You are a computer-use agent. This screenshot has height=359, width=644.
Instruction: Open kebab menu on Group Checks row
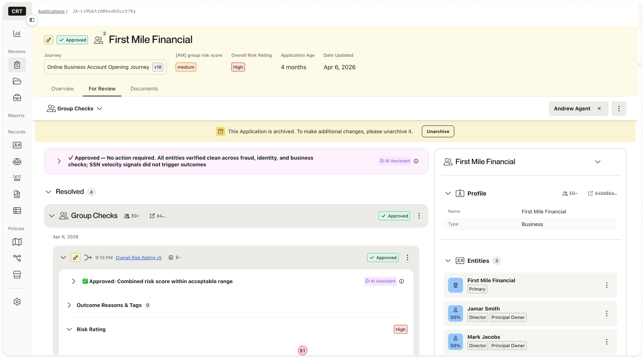click(x=419, y=216)
